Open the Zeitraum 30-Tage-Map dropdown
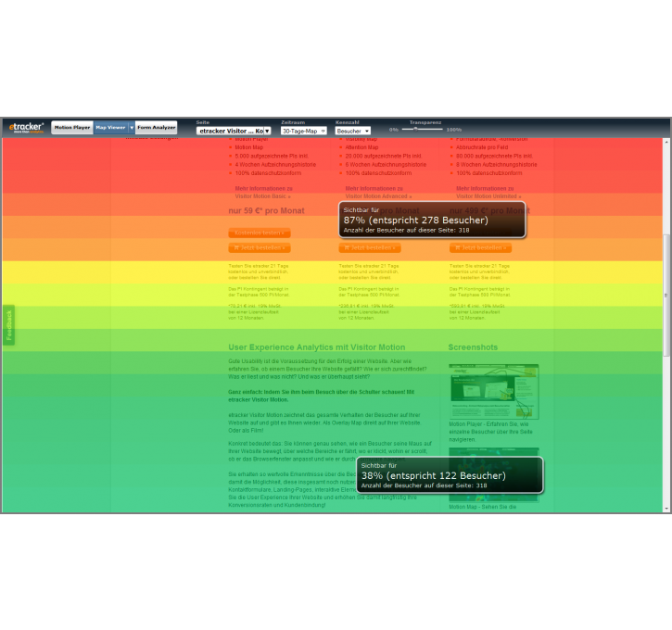This screenshot has height=630, width=672. pos(303,131)
